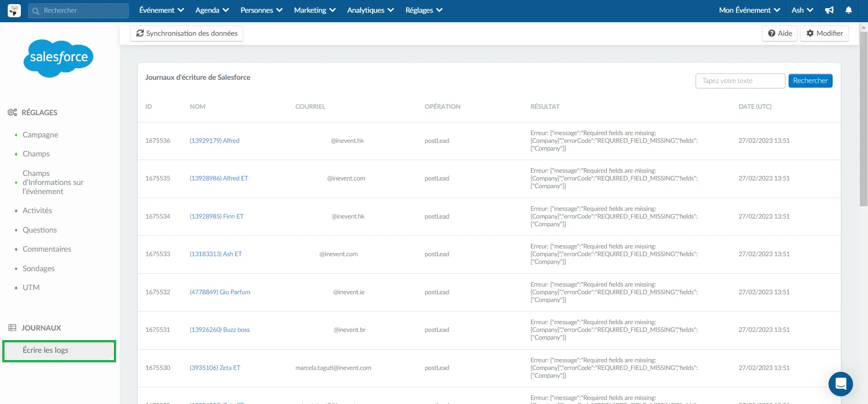Click email marcela.taguti@inevent.com
The height and width of the screenshot is (404, 868).
pos(333,368)
